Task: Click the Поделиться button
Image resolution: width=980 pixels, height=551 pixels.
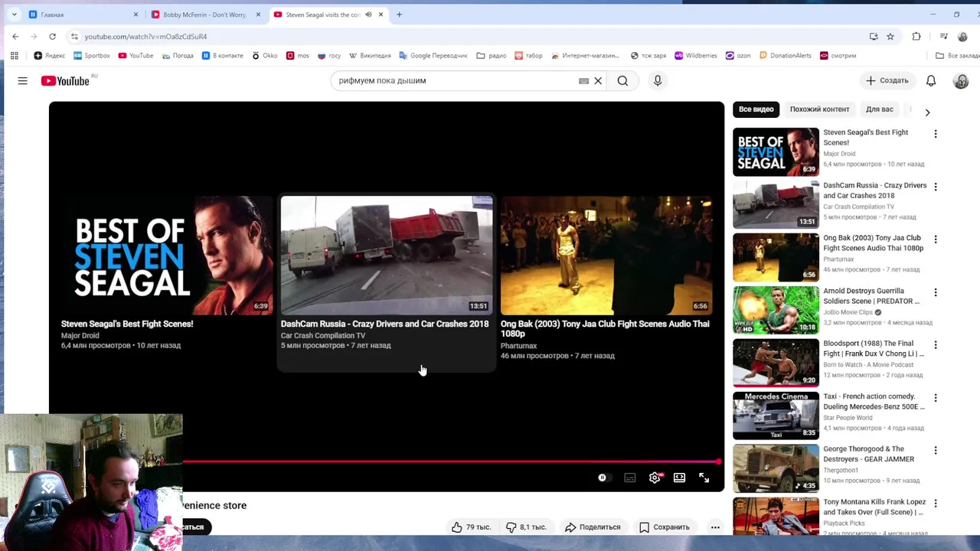Action: 593,527
